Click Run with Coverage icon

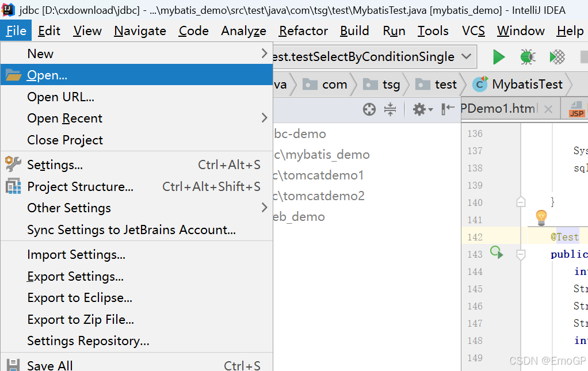(x=558, y=57)
